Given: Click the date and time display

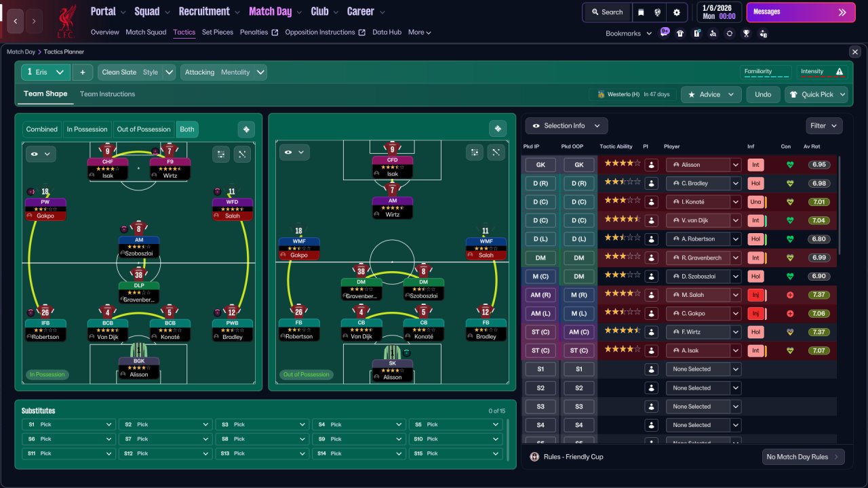Looking at the screenshot, I should pyautogui.click(x=719, y=12).
